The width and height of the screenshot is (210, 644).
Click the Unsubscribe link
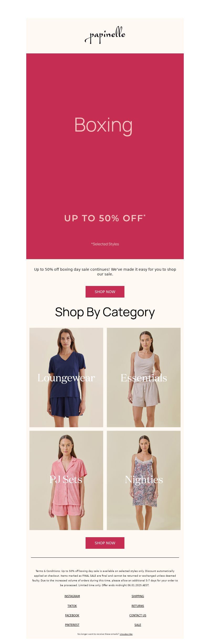126,634
